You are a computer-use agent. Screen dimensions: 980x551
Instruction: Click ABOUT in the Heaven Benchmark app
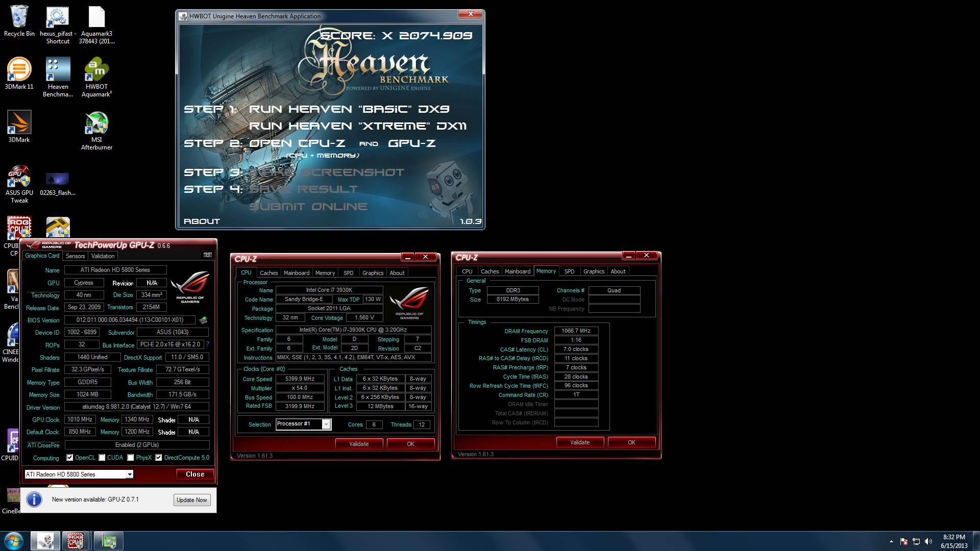[x=202, y=221]
